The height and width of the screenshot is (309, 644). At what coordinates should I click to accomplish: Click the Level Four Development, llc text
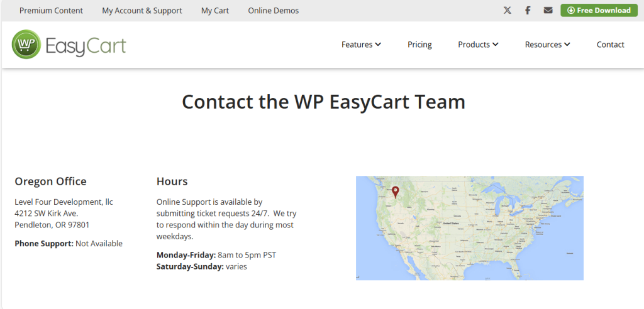64,202
